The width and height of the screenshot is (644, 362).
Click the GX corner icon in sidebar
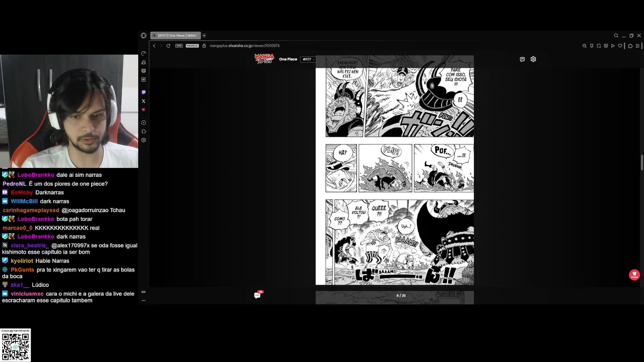click(x=143, y=292)
